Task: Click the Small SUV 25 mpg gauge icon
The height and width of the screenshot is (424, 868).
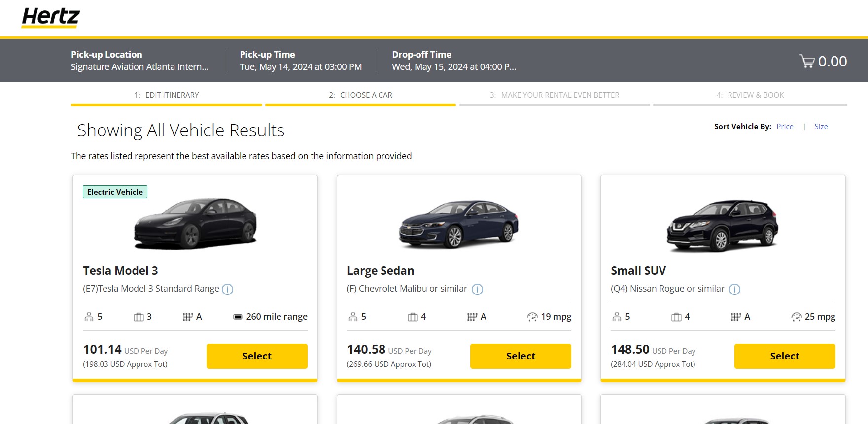Action: 796,317
